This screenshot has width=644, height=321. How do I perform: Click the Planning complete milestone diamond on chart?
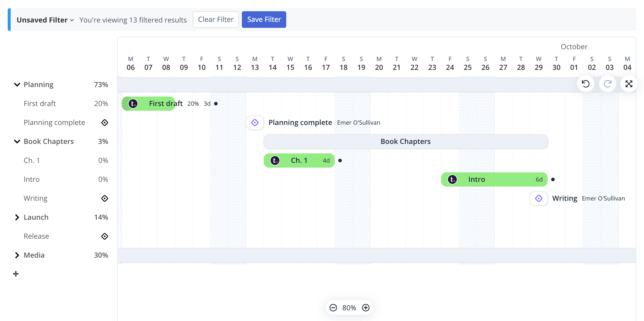coord(255,123)
